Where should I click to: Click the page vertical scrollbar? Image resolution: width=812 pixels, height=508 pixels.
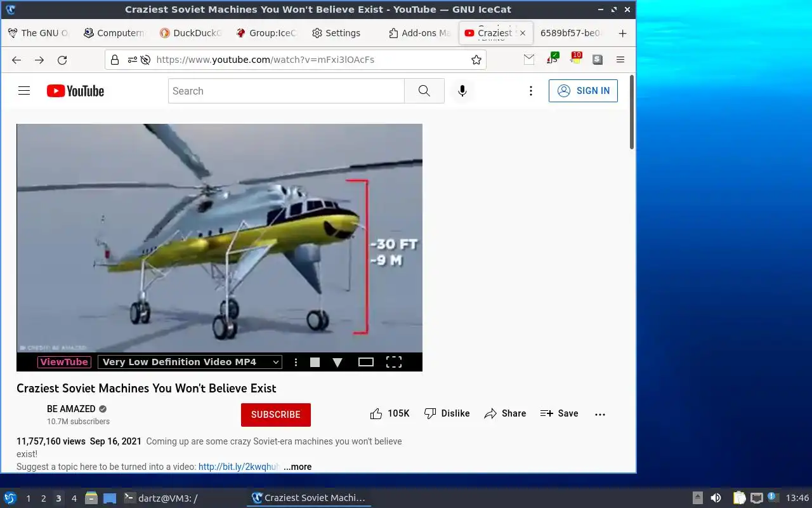click(x=632, y=112)
